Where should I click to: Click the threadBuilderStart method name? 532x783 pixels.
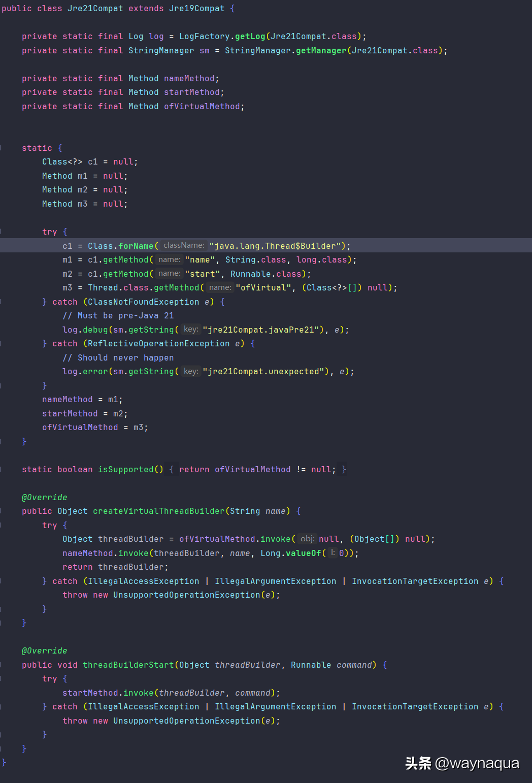click(128, 665)
